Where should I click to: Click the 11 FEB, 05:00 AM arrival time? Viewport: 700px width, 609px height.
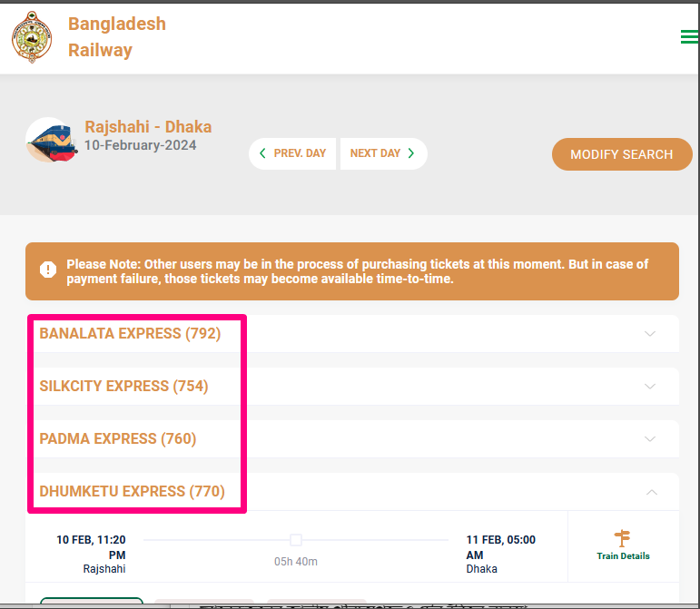pyautogui.click(x=501, y=547)
